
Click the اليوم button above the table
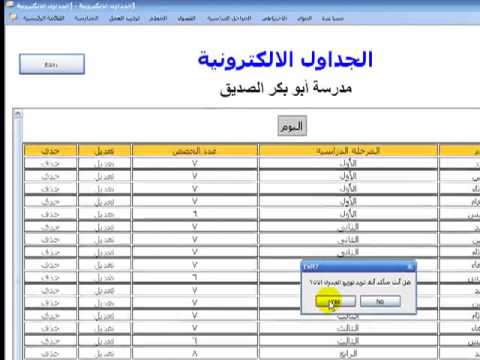pyautogui.click(x=292, y=126)
